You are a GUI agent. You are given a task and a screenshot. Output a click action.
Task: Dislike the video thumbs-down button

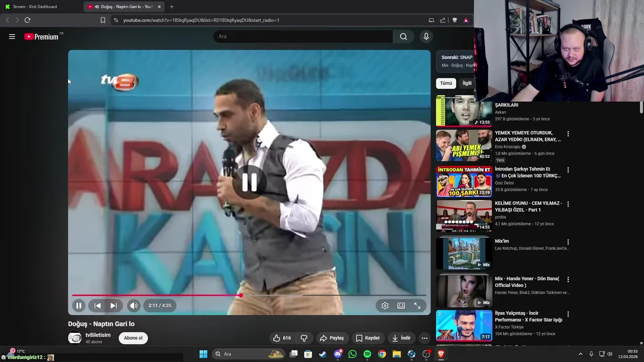click(x=304, y=338)
